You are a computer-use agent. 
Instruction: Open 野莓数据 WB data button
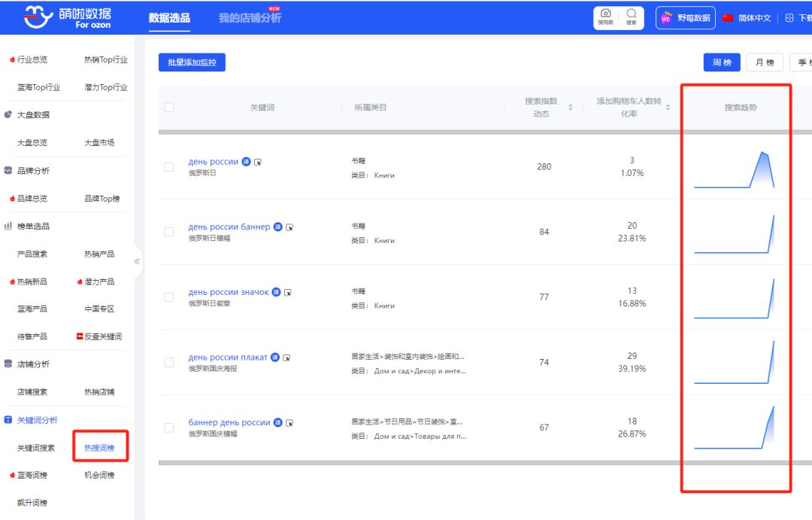[685, 17]
